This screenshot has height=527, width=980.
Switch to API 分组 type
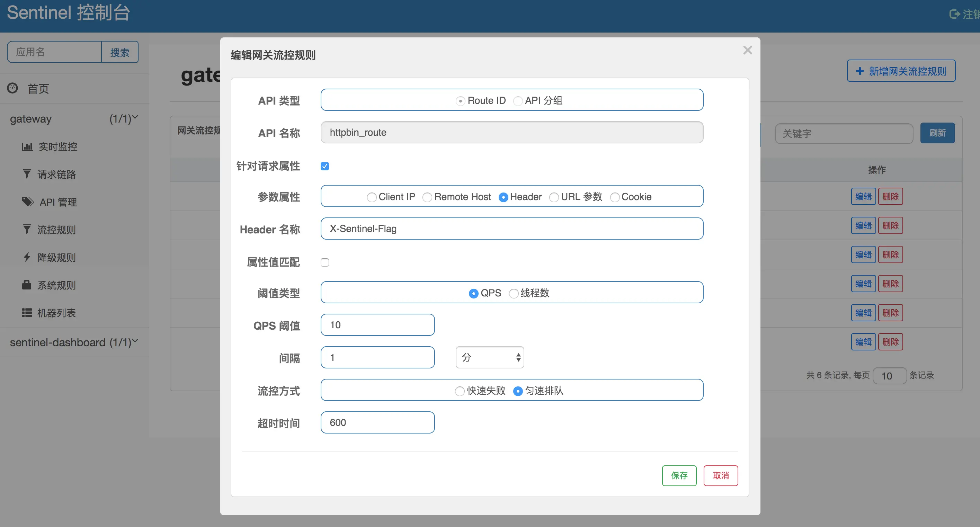click(x=518, y=101)
